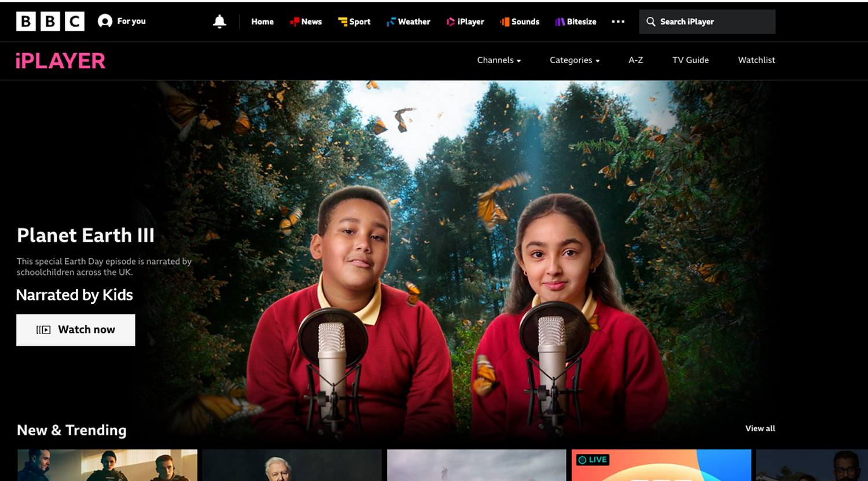Open the Watchlist
Image resolution: width=868 pixels, height=481 pixels.
756,60
